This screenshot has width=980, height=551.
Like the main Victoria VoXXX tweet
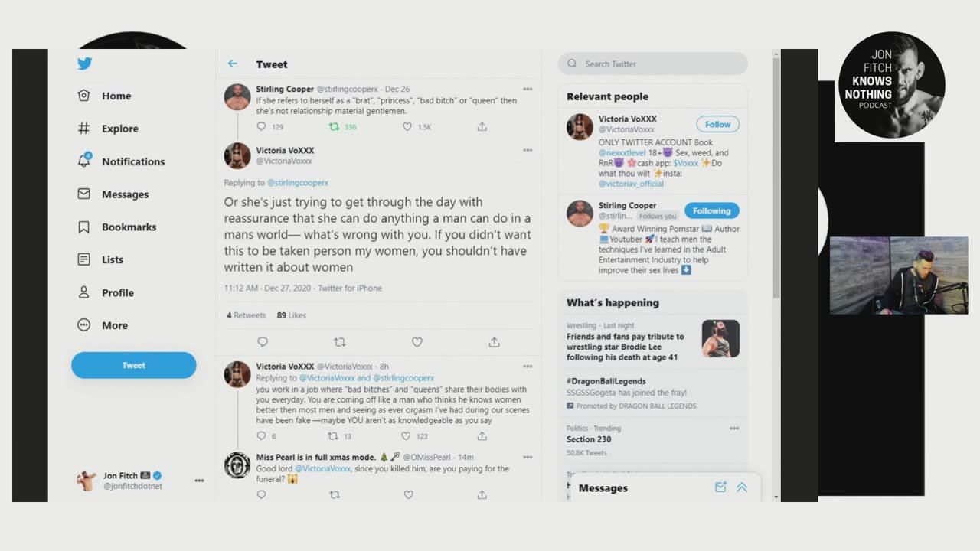click(417, 342)
